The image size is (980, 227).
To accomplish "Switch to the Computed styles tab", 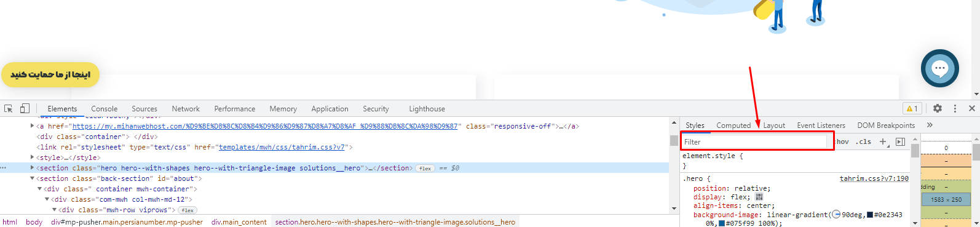I will (733, 125).
